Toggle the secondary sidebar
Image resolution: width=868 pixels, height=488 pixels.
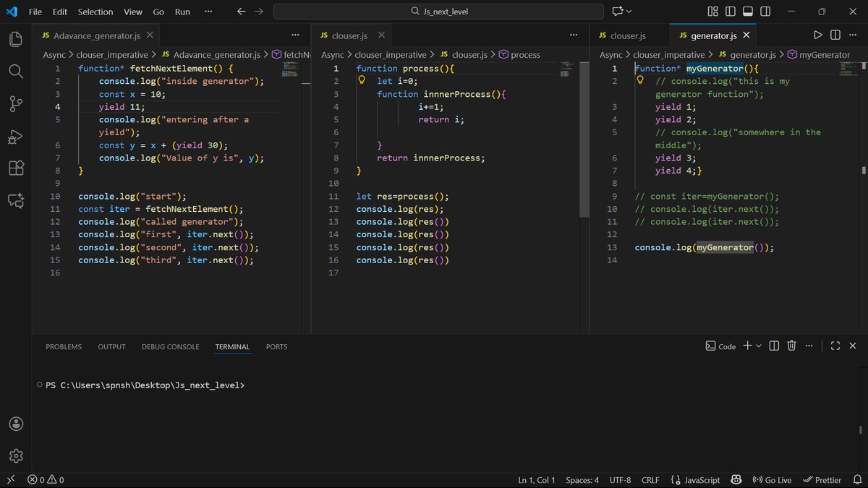pos(766,11)
